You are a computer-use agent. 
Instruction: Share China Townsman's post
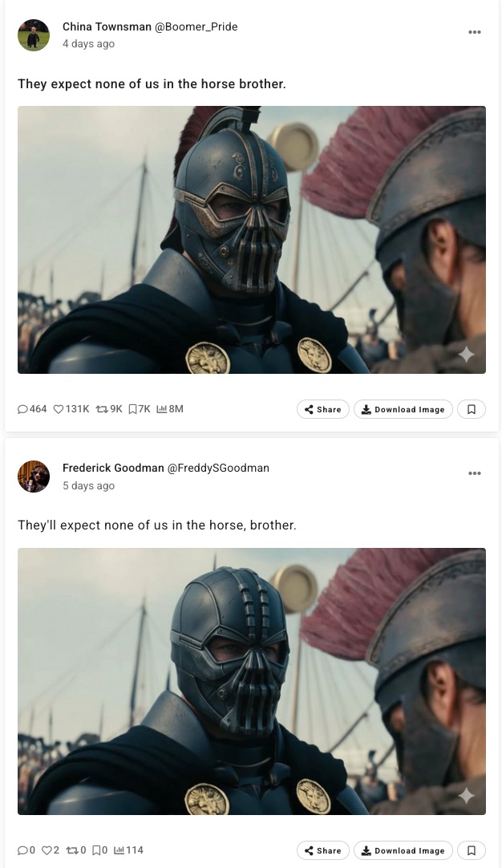click(323, 409)
